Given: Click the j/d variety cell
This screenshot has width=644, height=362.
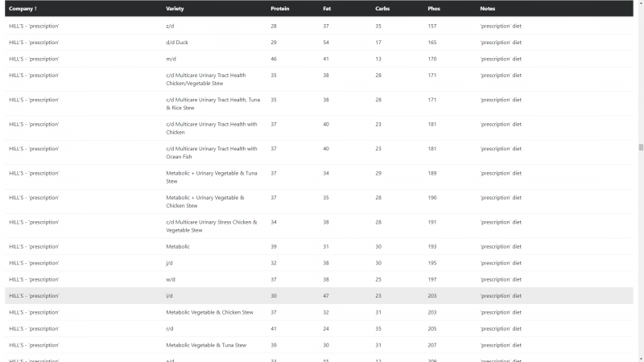Looking at the screenshot, I should click(169, 263).
